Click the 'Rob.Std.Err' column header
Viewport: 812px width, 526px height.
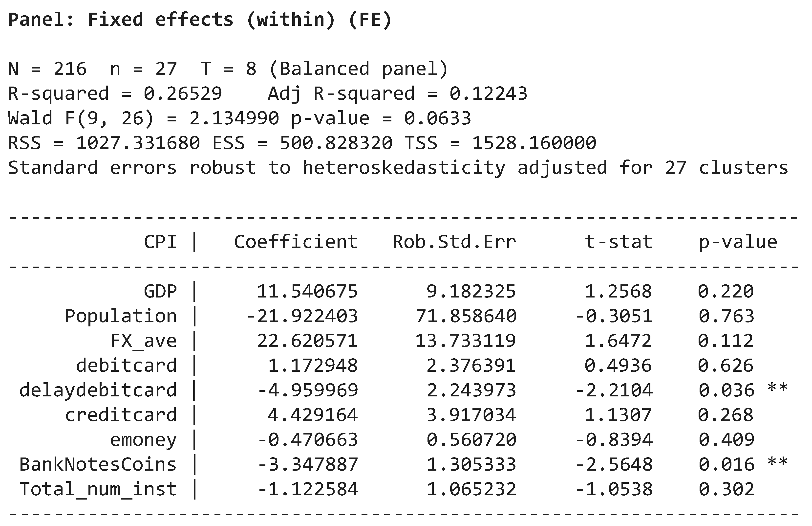click(x=454, y=242)
